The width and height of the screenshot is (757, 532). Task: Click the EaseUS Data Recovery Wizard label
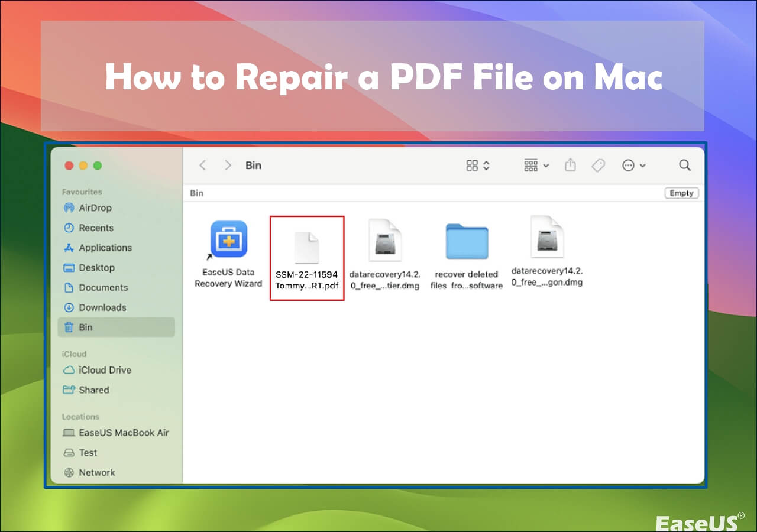click(228, 278)
